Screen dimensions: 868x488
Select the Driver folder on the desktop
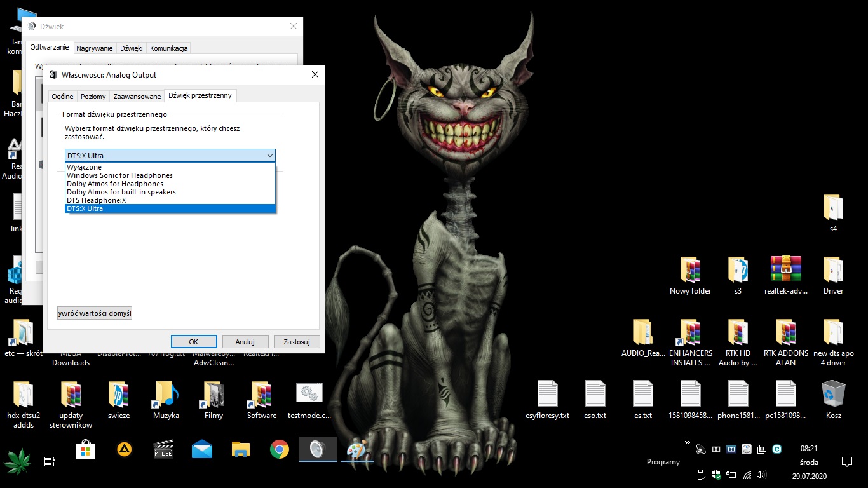tap(833, 275)
